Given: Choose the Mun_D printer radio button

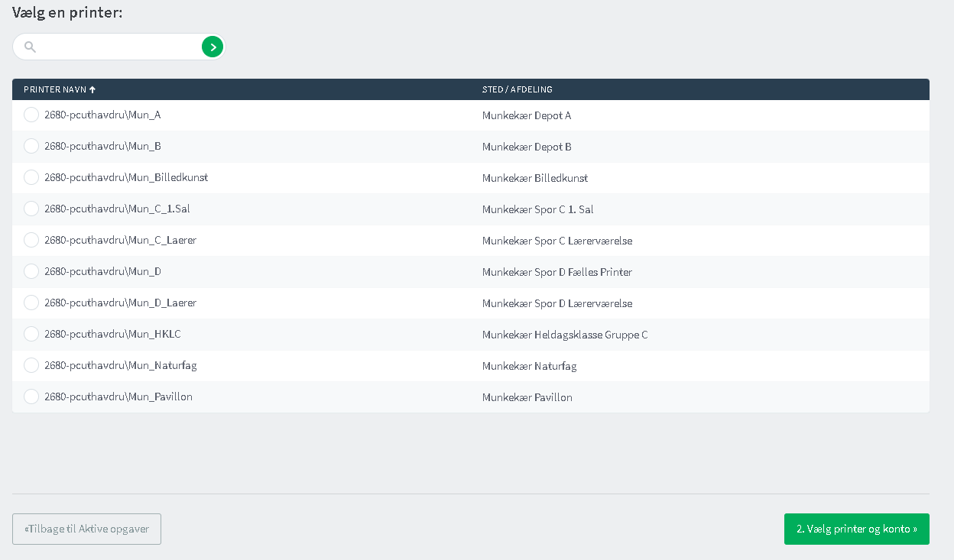Looking at the screenshot, I should pyautogui.click(x=31, y=271).
